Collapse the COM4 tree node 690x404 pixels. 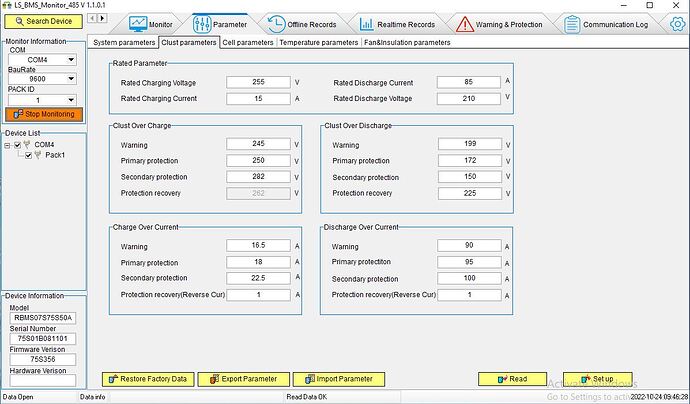point(7,145)
